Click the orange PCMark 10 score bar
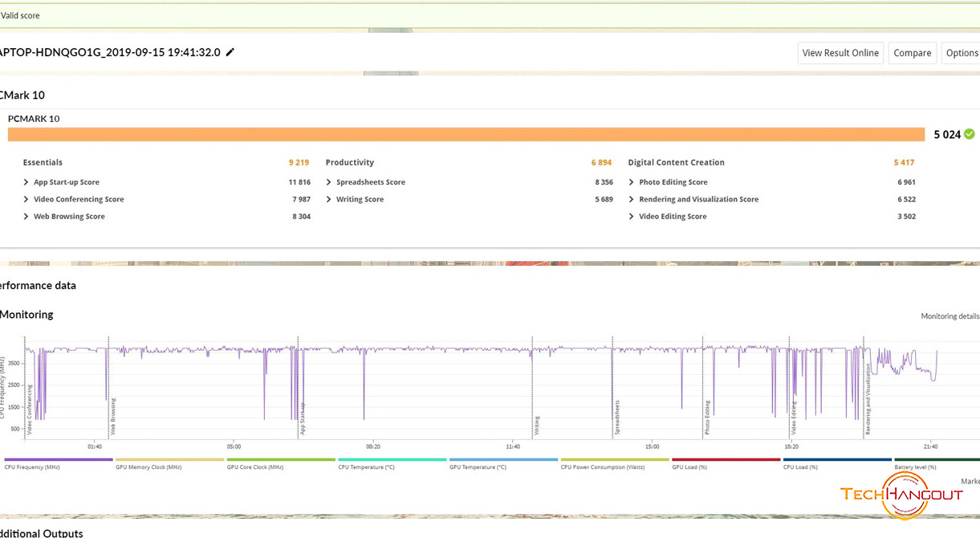 (466, 134)
